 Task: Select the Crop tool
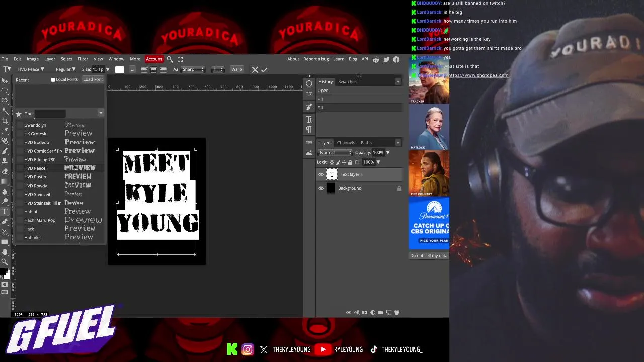5,121
